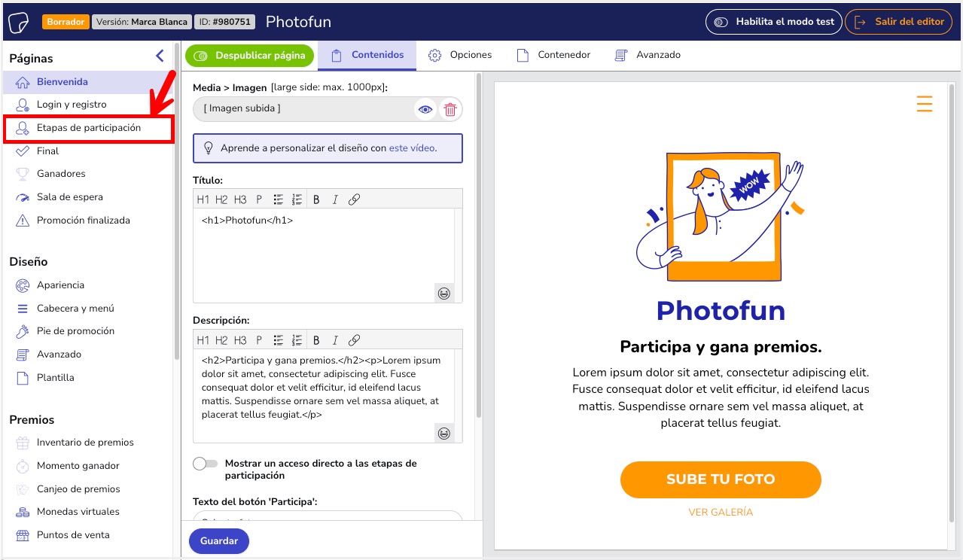Insert bullet list in the Título editor

(x=279, y=199)
